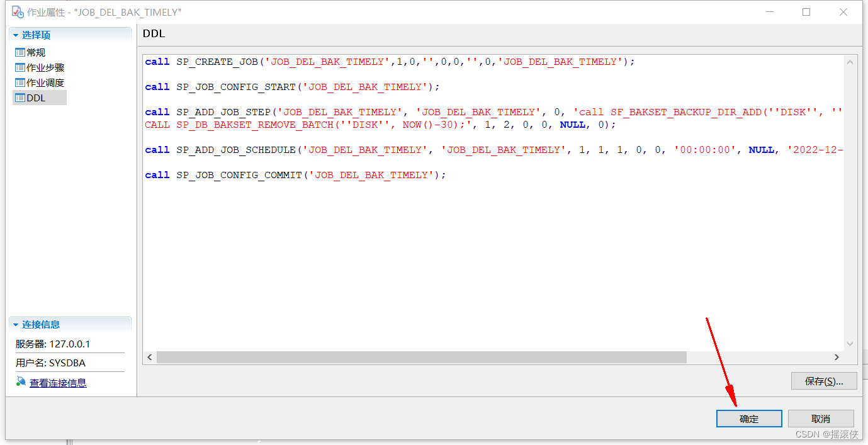Click the 用户名: SYSDBA text
This screenshot has height=445, width=868.
pos(50,363)
